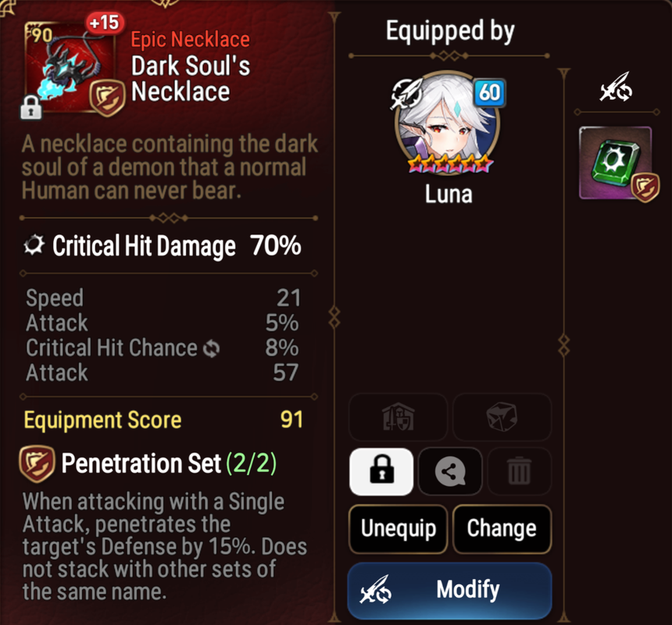Click the reroll icon beside Critical Hit Chance
Image resolution: width=672 pixels, height=625 pixels.
coord(211,348)
